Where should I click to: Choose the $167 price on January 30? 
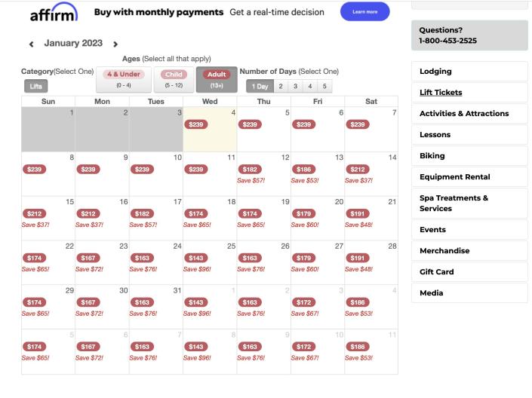(x=88, y=302)
